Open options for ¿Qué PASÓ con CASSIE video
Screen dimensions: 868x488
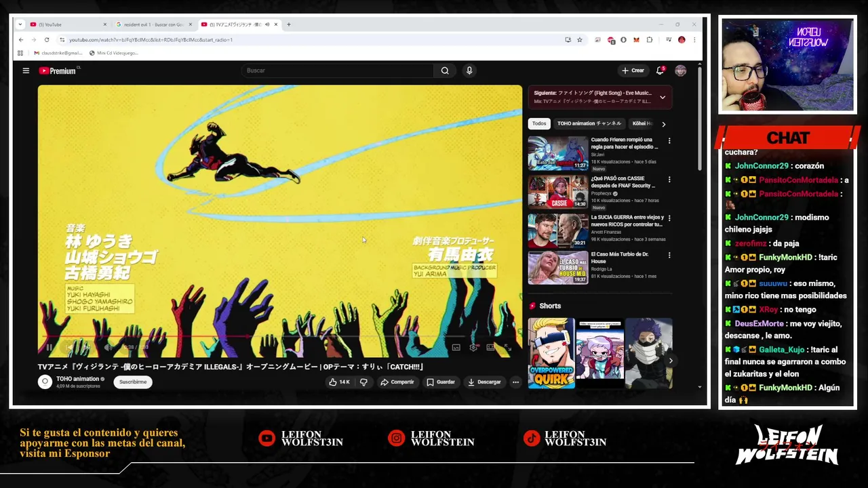669,180
